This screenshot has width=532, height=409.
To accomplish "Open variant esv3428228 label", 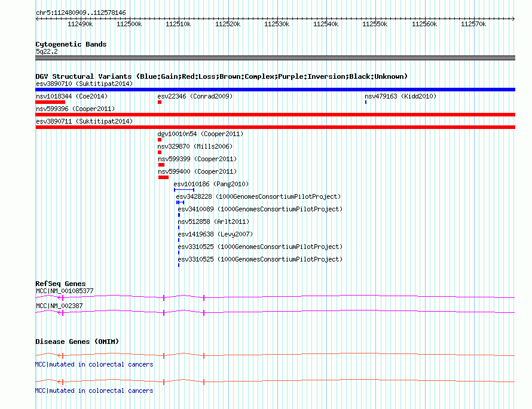I will 258,196.
